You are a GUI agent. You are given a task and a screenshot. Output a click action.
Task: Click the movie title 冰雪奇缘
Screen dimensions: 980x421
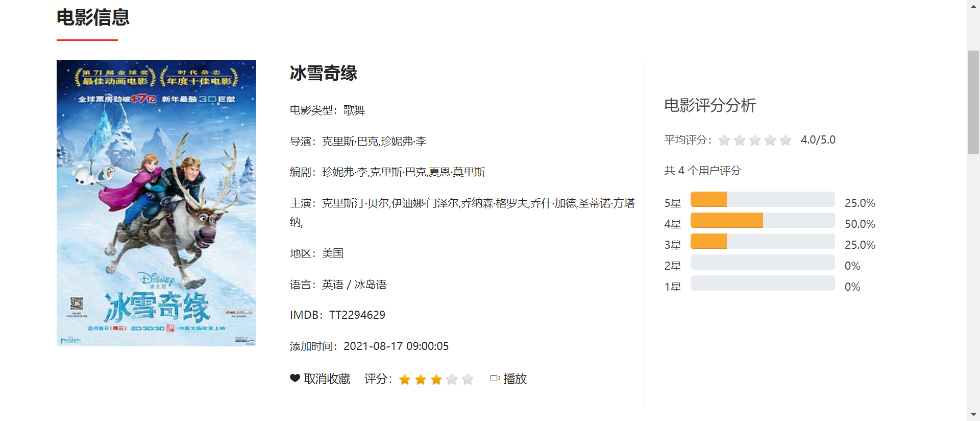324,73
